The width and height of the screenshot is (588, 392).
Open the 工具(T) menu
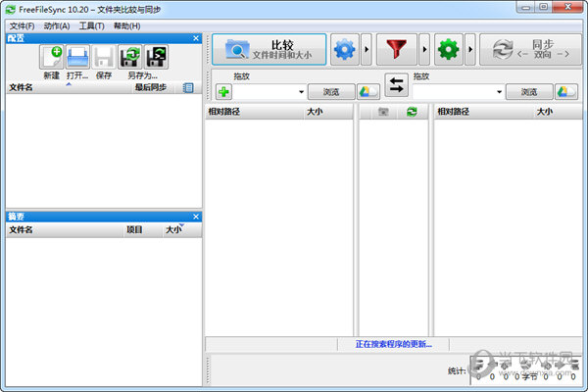pos(91,25)
